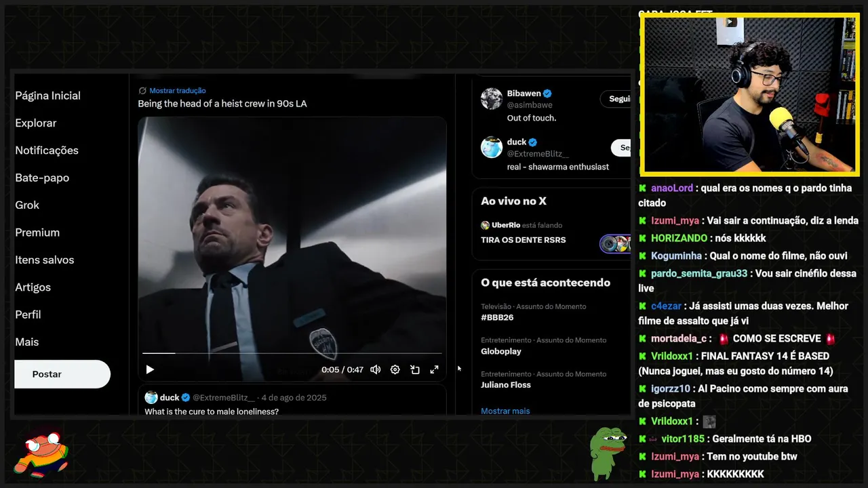Open TIRA OS DENTE RSRS live
This screenshot has width=868, height=488.
click(524, 240)
